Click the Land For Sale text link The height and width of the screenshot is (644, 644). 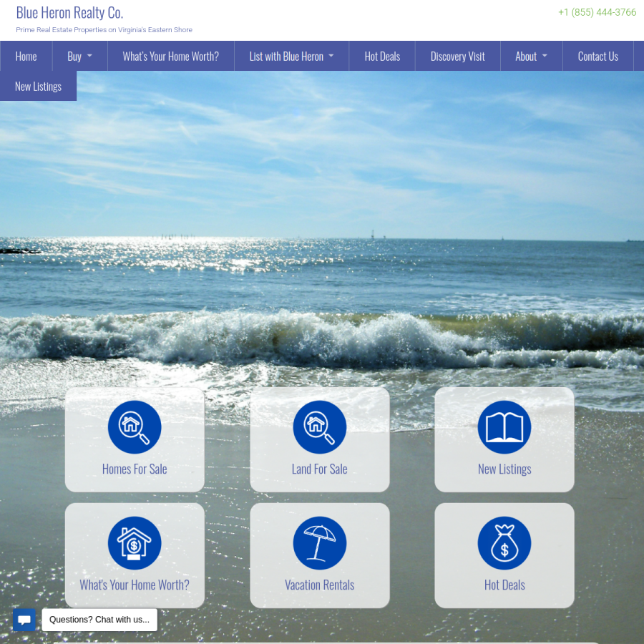click(x=320, y=469)
